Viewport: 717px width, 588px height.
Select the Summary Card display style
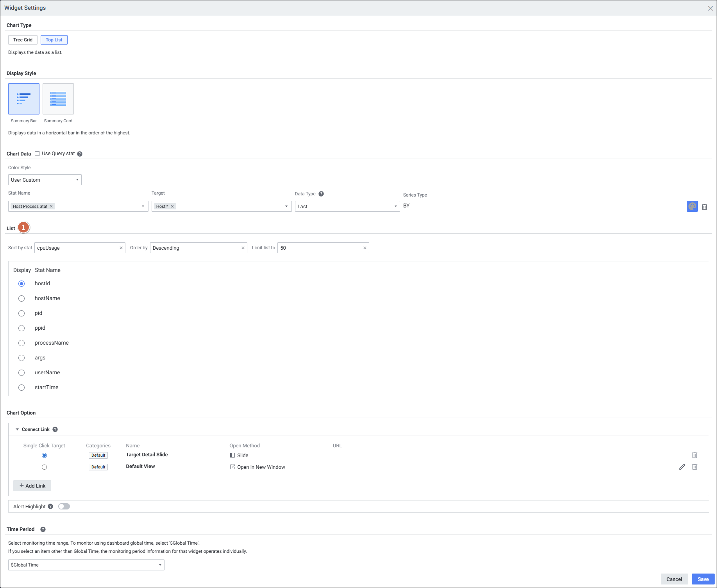click(x=58, y=99)
